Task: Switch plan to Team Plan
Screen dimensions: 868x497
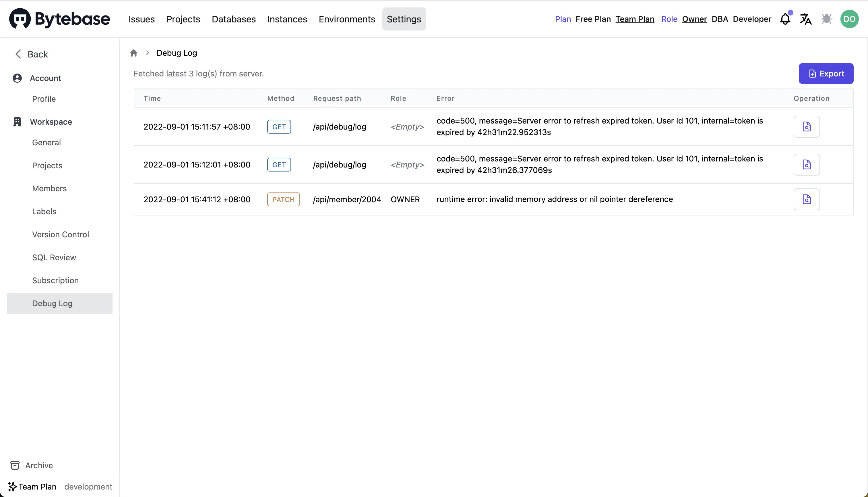Action: (x=635, y=19)
